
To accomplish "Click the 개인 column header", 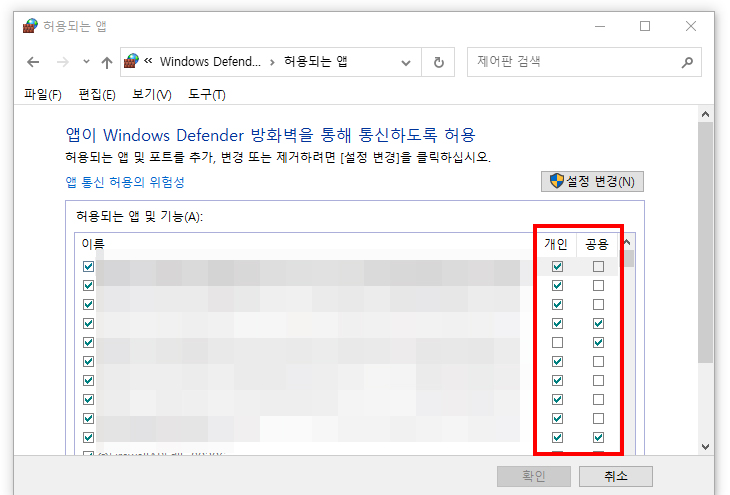I will (x=555, y=244).
